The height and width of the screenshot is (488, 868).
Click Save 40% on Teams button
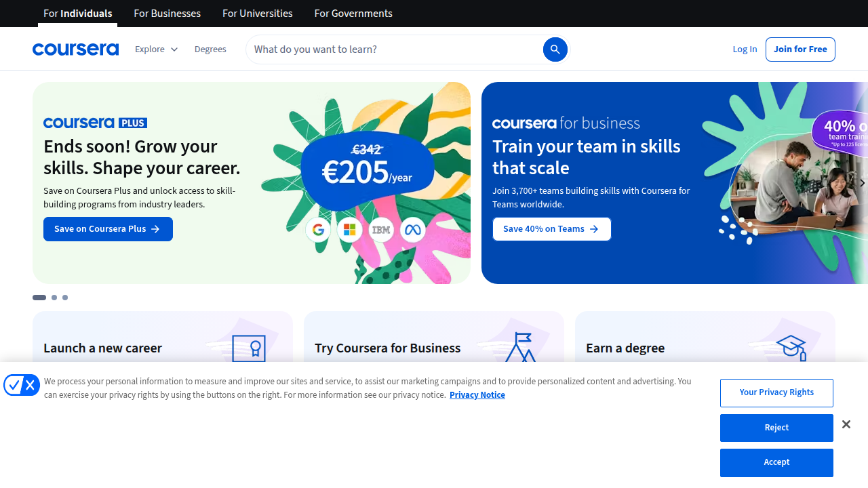coord(551,229)
